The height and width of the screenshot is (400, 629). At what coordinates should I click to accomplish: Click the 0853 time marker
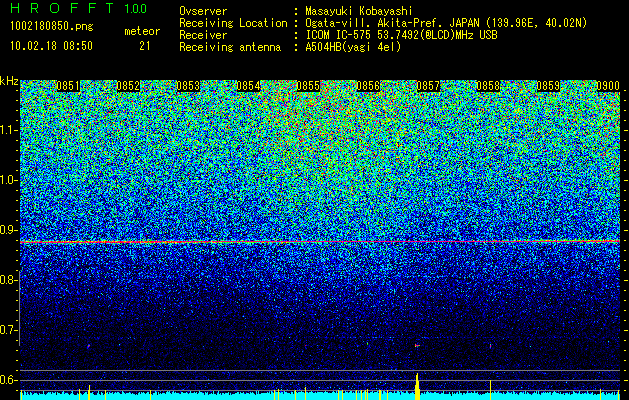[x=188, y=86]
